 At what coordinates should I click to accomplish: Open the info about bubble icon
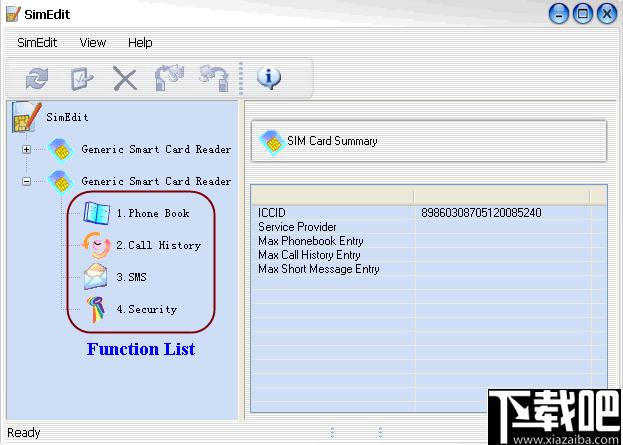(269, 77)
